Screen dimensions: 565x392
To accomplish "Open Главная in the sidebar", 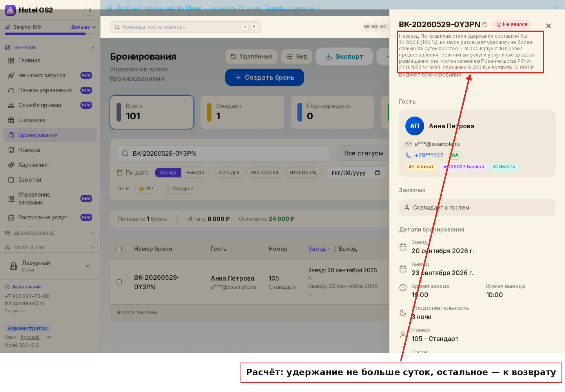I will click(x=50, y=60).
